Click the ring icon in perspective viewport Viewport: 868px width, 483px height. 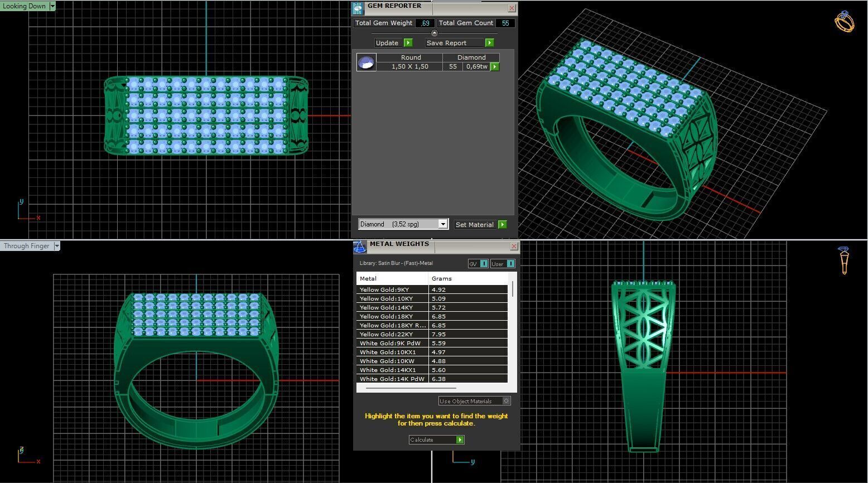(845, 22)
